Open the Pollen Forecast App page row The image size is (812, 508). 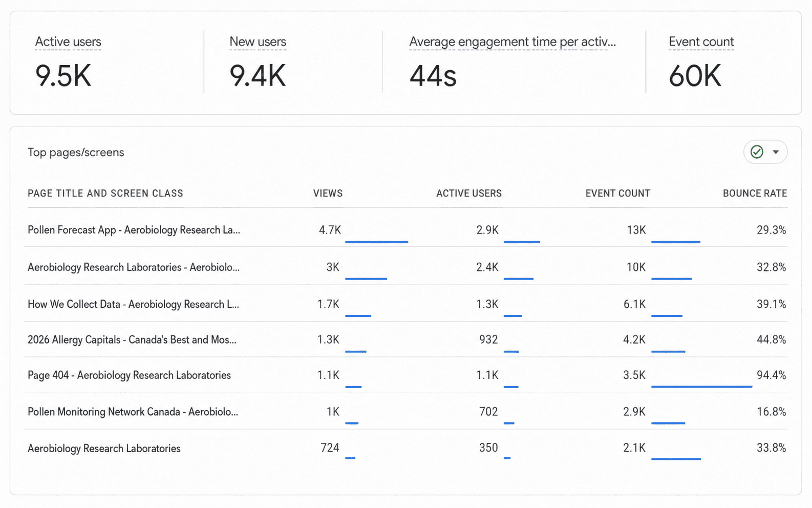(405, 229)
